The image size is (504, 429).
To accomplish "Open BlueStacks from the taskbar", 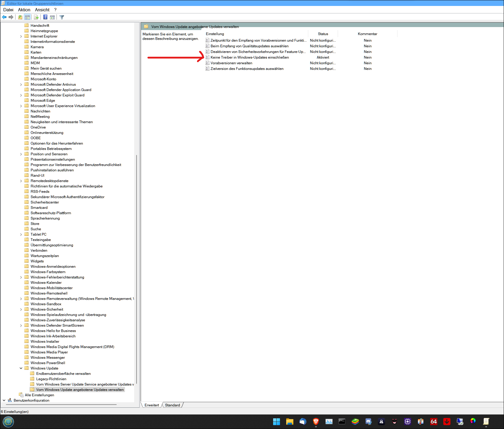I will click(355, 422).
